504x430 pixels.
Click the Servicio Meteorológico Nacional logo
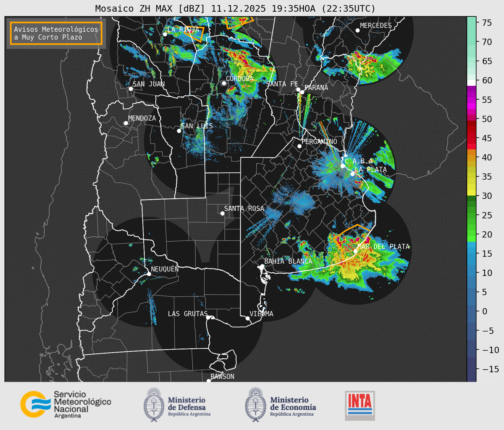[66, 404]
